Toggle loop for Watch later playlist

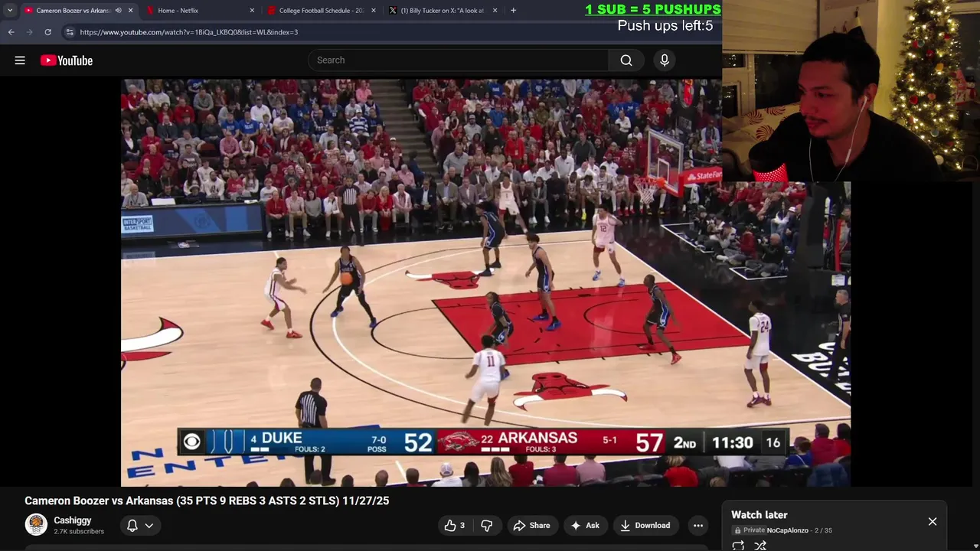(738, 545)
